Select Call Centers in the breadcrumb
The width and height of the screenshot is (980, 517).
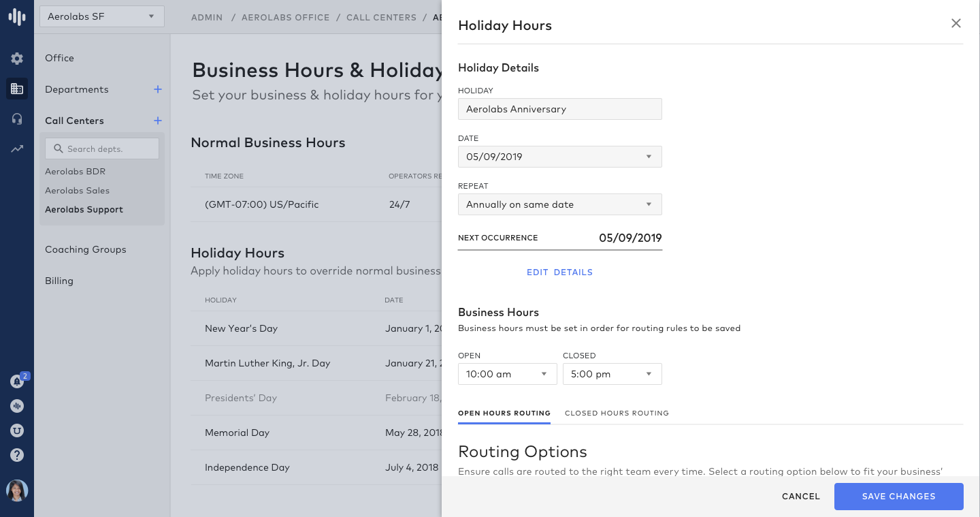point(381,17)
